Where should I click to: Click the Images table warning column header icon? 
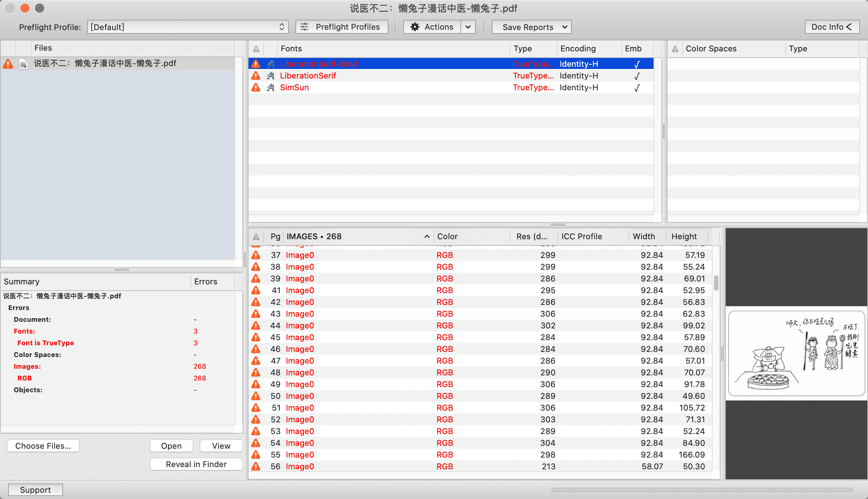coord(256,237)
